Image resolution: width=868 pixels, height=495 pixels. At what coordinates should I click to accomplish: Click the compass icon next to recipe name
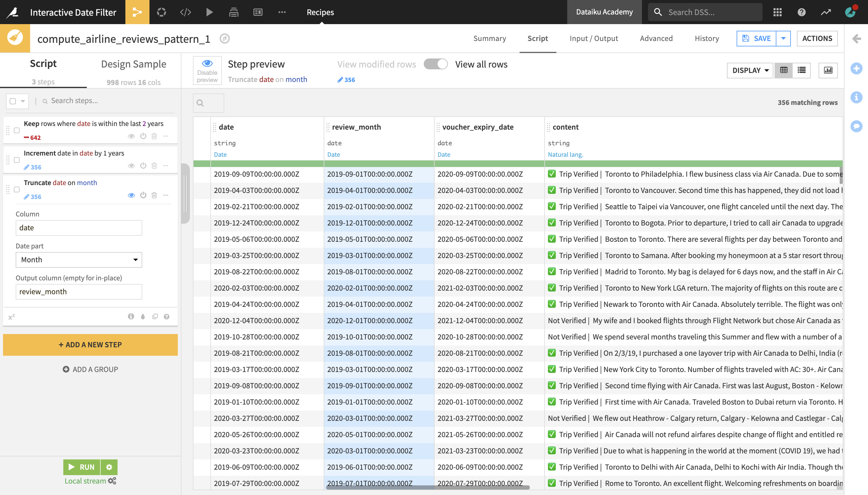(x=224, y=38)
